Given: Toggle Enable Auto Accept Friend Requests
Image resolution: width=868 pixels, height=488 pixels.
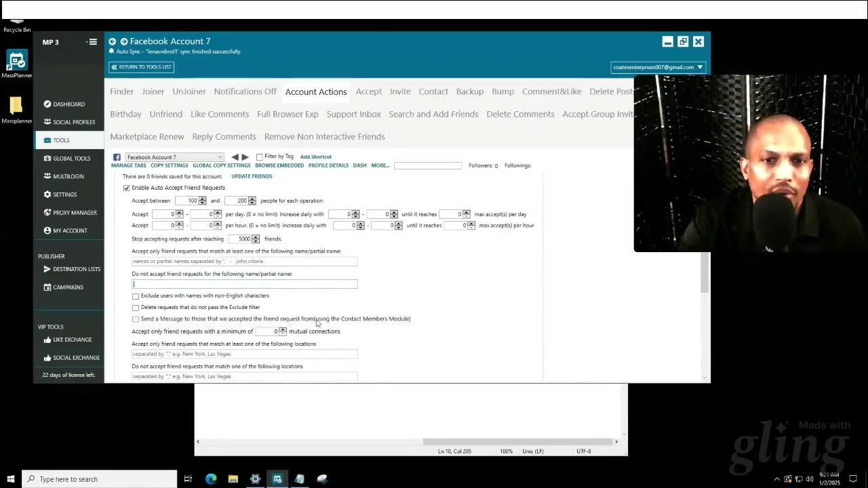Looking at the screenshot, I should click(x=127, y=188).
